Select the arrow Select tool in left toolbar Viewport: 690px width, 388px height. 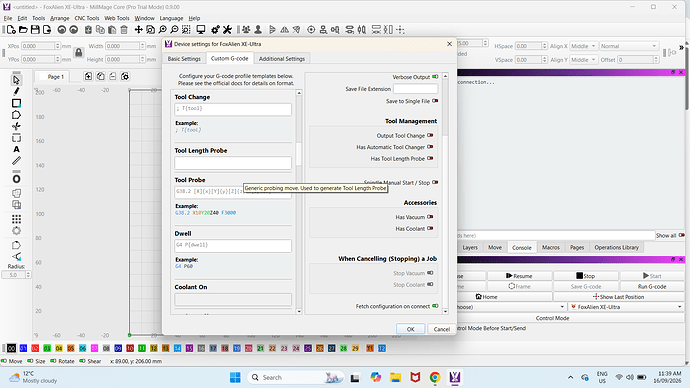(16, 80)
